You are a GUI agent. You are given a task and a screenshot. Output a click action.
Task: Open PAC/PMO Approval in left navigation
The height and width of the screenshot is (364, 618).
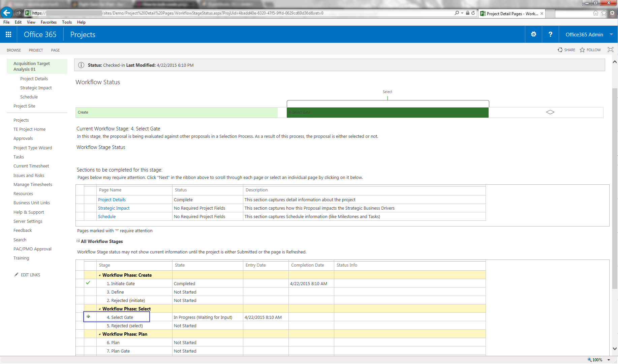click(x=32, y=249)
